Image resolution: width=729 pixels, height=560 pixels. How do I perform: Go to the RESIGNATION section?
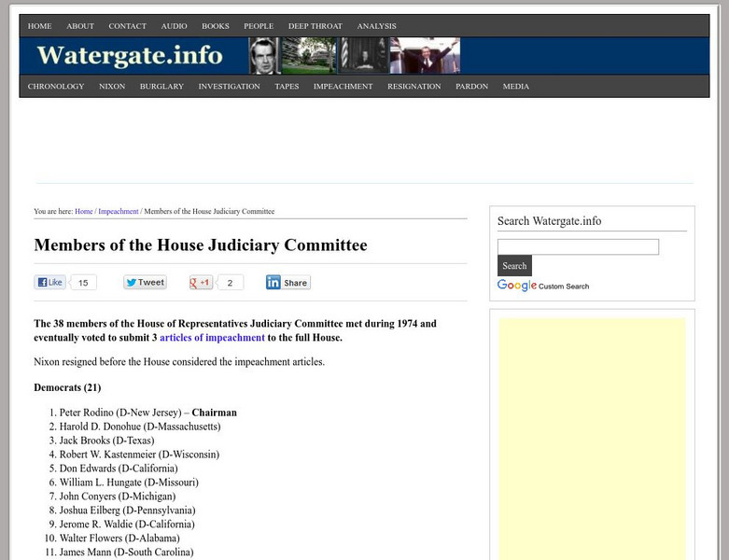(x=414, y=87)
